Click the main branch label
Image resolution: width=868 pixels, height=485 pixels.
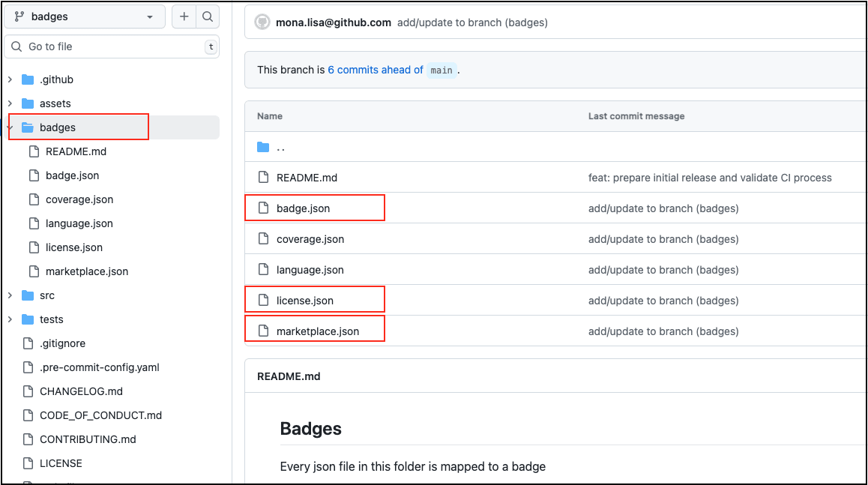pos(441,70)
